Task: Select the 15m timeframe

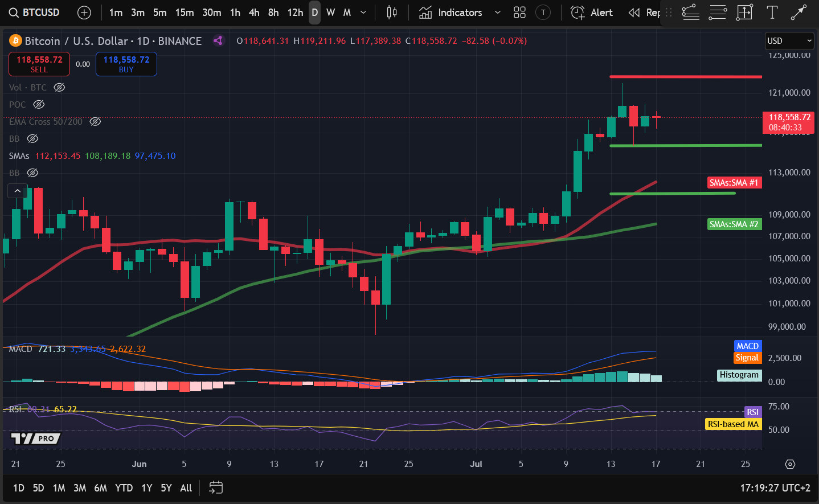Action: pos(185,13)
